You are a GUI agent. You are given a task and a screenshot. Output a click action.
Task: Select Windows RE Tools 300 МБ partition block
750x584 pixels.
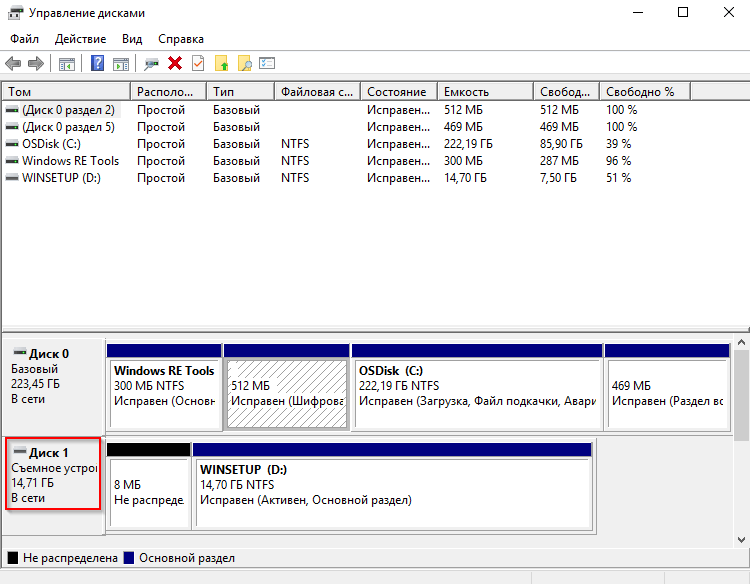tap(164, 387)
